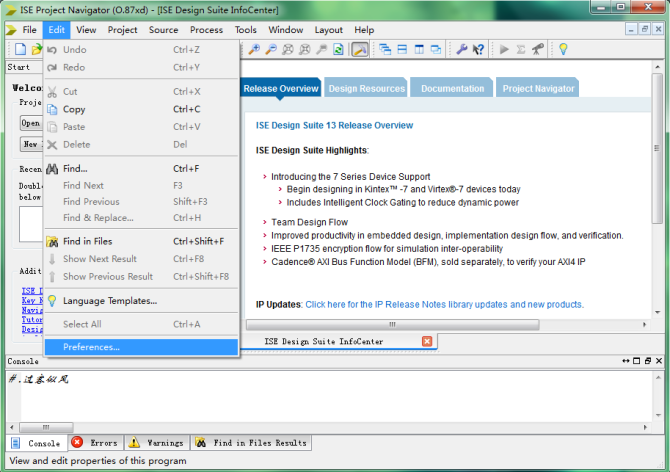Close the Console panel with X
670x472 pixels.
(659, 361)
